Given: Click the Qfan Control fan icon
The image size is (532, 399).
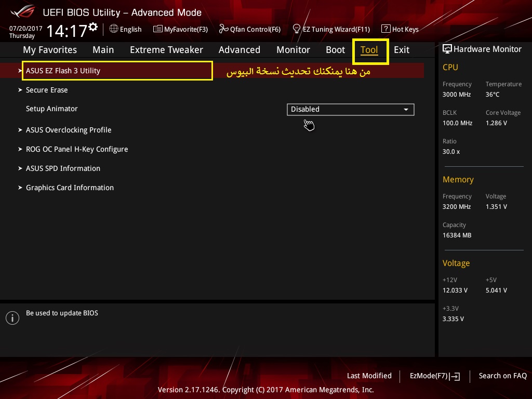Looking at the screenshot, I should tap(223, 29).
